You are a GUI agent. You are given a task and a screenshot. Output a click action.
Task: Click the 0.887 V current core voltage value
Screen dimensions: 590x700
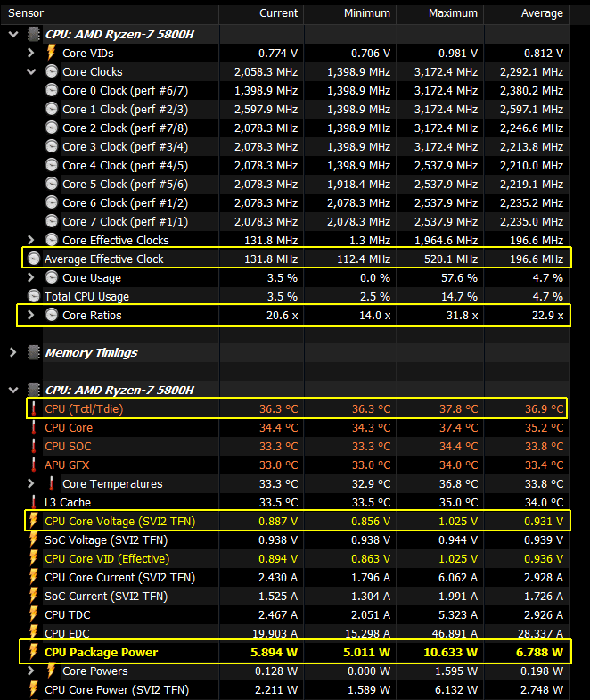click(x=277, y=522)
